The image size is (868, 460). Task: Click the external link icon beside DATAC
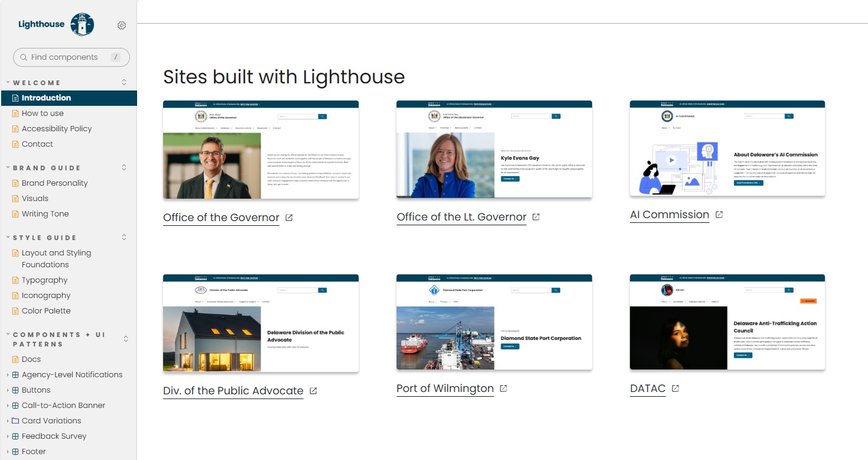675,388
